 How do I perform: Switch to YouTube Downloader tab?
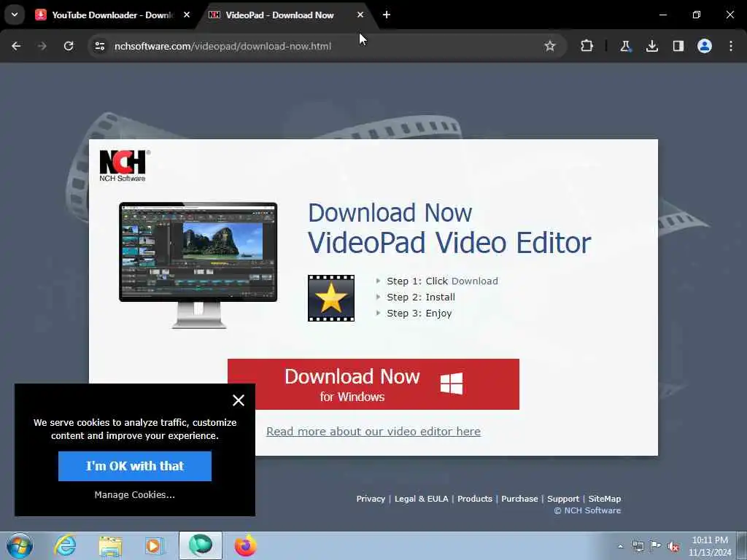(x=106, y=15)
